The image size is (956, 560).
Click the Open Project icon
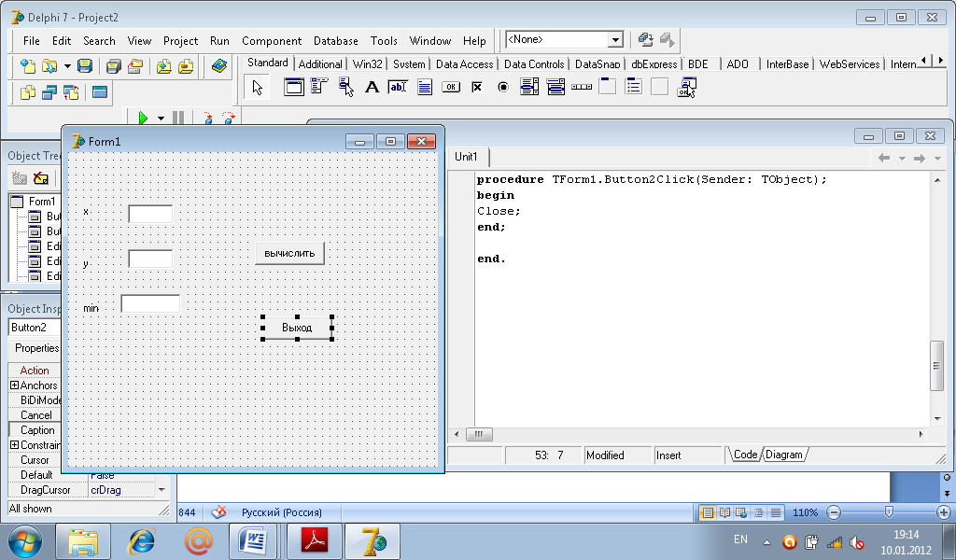tap(134, 66)
